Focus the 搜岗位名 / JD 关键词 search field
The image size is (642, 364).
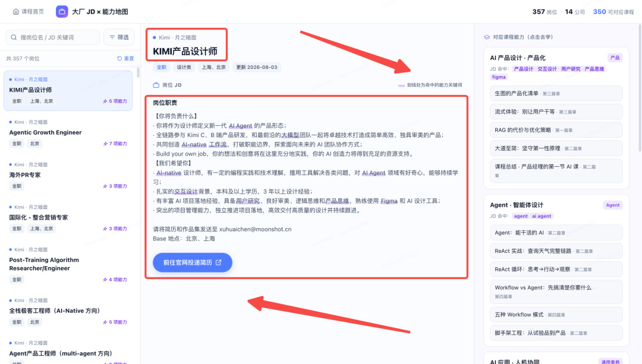pyautogui.click(x=53, y=37)
